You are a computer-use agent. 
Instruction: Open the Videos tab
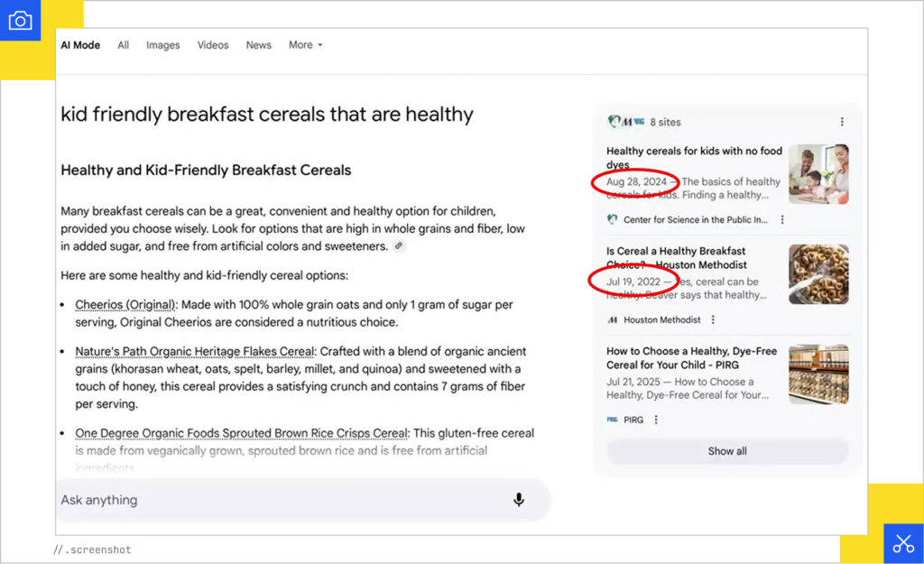[x=213, y=45]
